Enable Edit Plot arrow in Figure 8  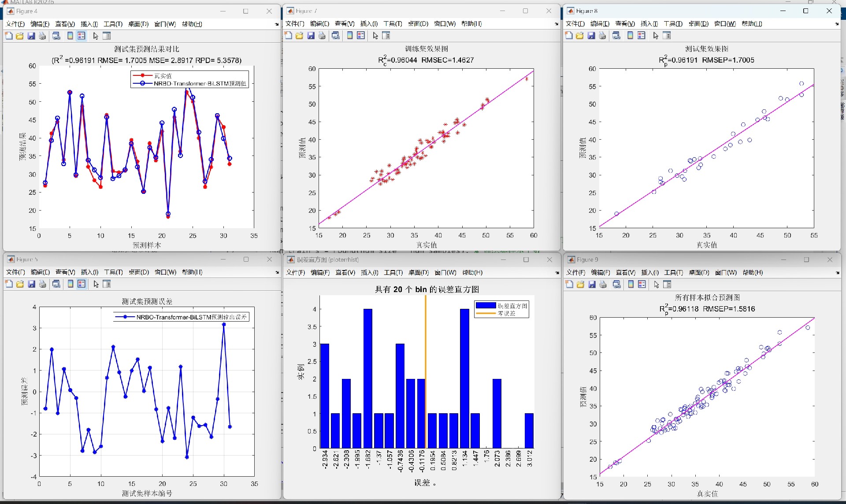[656, 36]
